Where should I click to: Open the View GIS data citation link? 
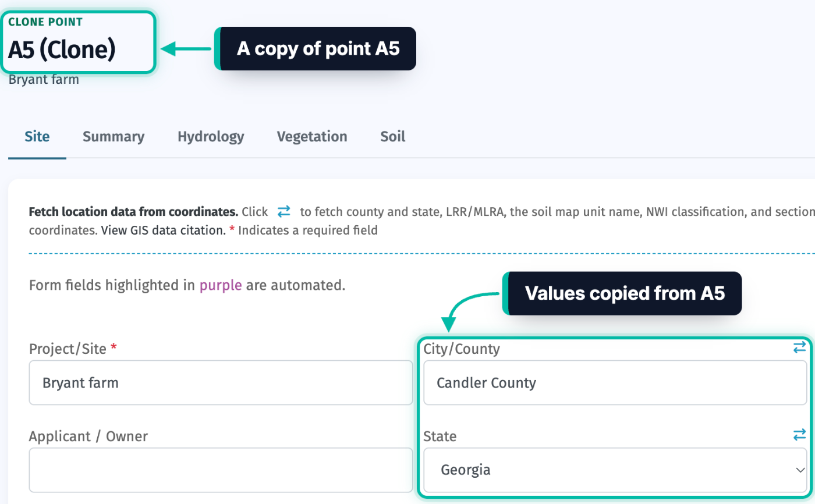click(163, 230)
